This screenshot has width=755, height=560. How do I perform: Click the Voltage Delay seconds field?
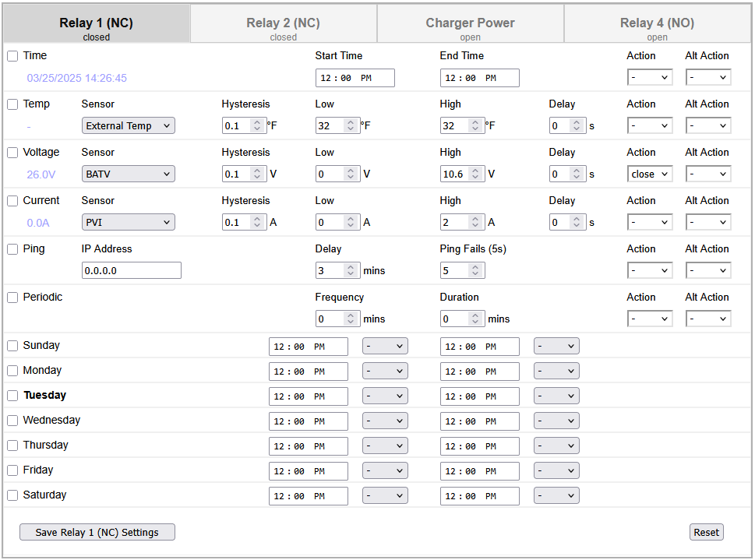tap(568, 174)
